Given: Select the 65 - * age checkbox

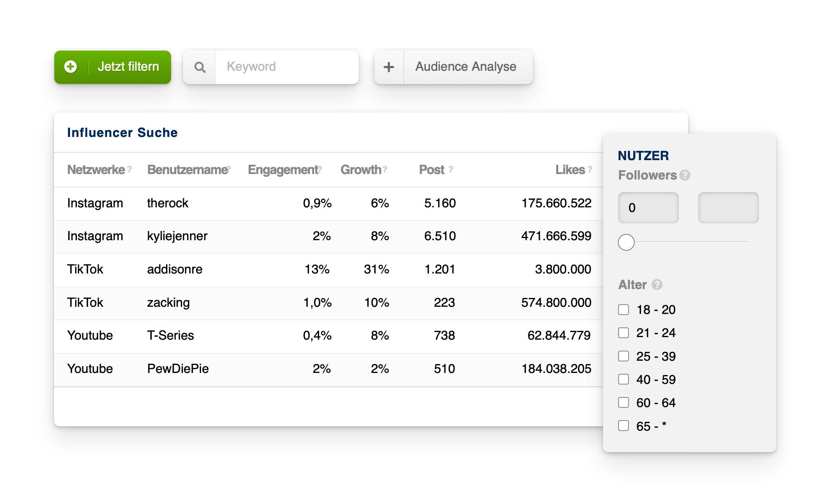Looking at the screenshot, I should pyautogui.click(x=624, y=426).
